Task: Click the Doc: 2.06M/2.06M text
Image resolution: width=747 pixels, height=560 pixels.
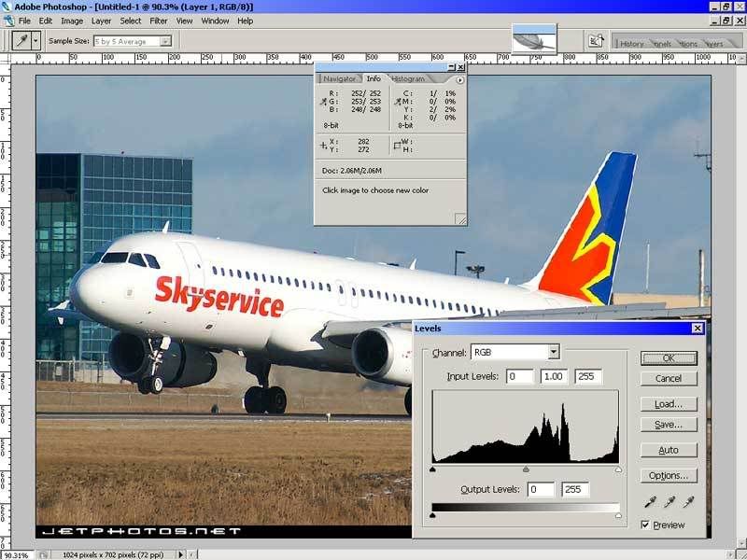Action: 352,171
